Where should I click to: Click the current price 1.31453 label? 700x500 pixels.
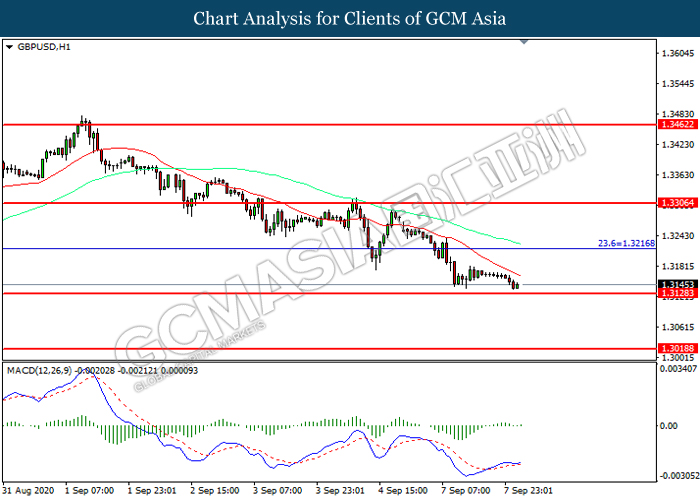click(x=678, y=284)
